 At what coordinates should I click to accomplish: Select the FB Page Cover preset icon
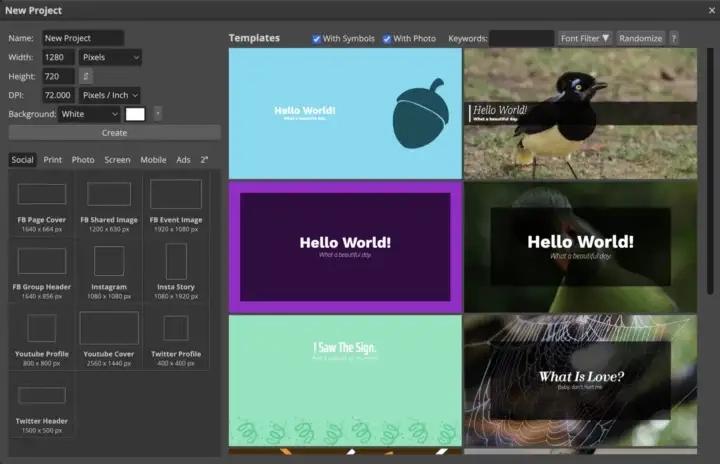coord(42,194)
